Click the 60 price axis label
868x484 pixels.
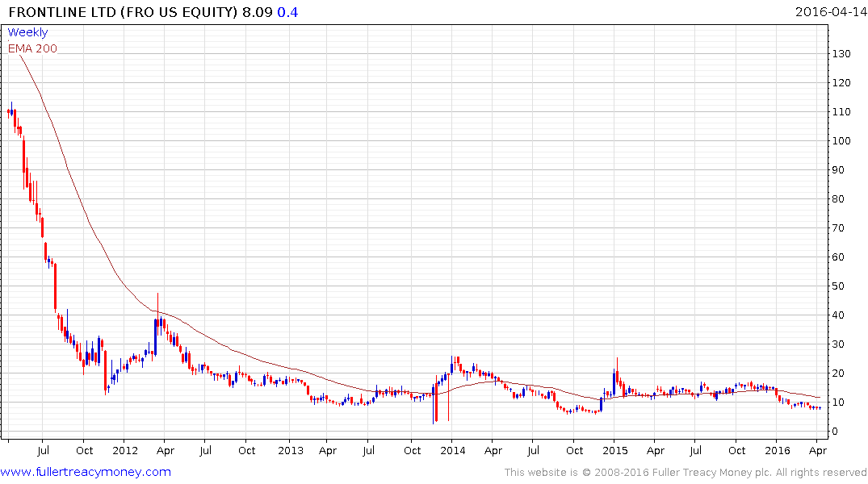(839, 257)
